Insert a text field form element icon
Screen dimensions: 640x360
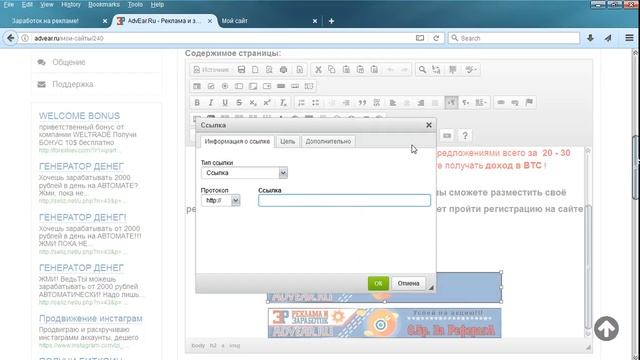[239, 86]
